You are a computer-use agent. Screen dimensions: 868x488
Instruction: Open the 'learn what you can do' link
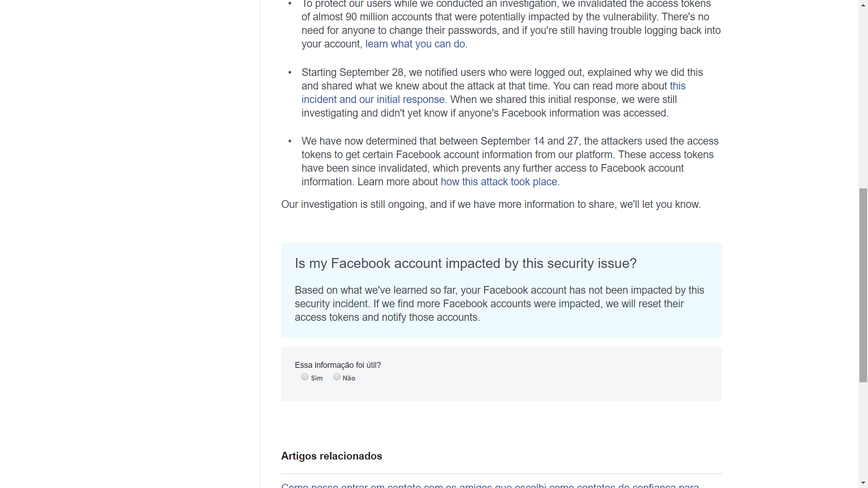click(x=415, y=44)
